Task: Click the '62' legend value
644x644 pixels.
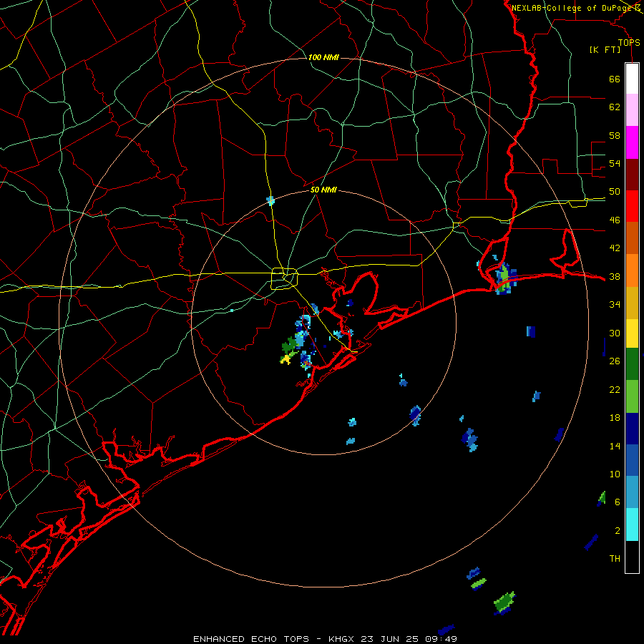Action: pyautogui.click(x=615, y=107)
